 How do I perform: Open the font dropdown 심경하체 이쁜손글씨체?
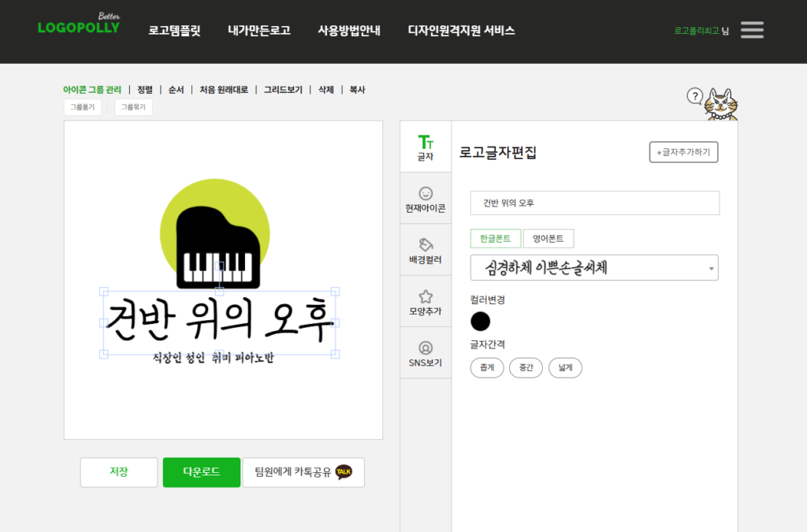594,267
